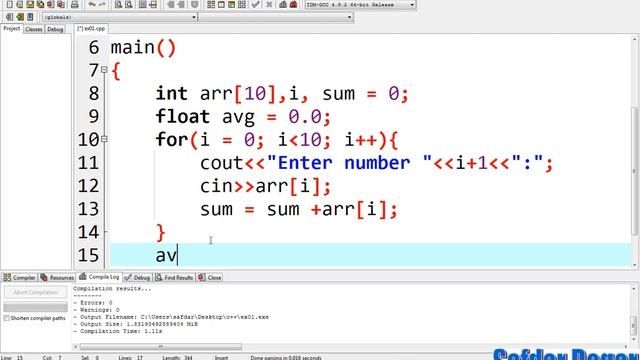
Task: Click the Compile toolbar icon
Action: pyautogui.click(x=211, y=4)
